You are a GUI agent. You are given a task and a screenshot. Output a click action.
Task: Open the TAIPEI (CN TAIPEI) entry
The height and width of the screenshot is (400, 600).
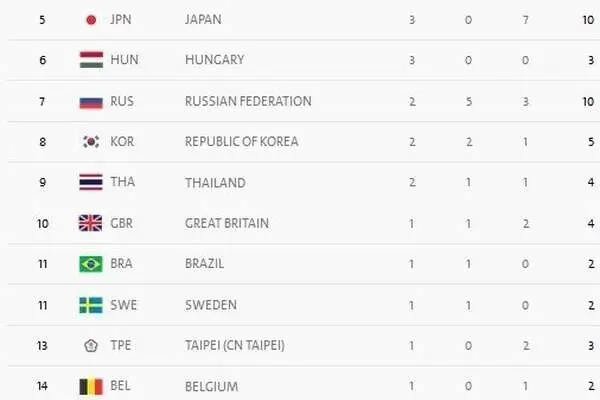coord(235,346)
